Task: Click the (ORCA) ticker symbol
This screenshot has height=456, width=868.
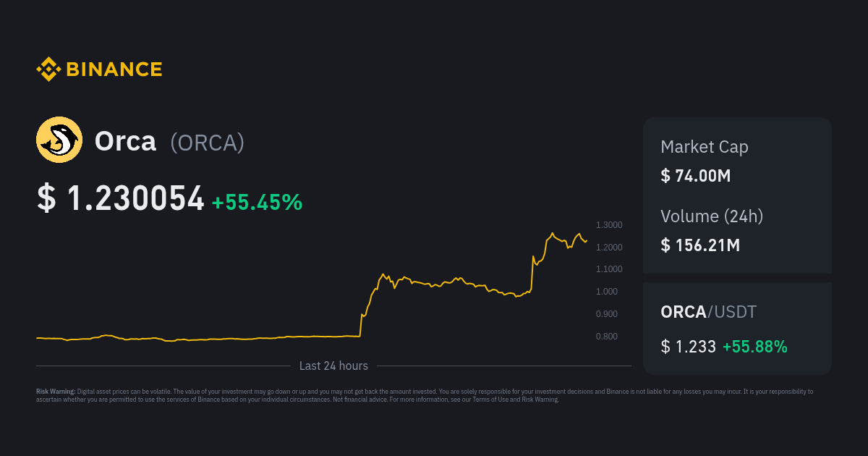Action: point(207,143)
